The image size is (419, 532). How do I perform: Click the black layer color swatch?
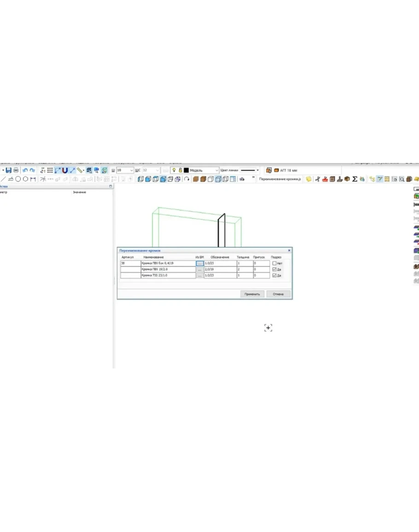pyautogui.click(x=186, y=170)
